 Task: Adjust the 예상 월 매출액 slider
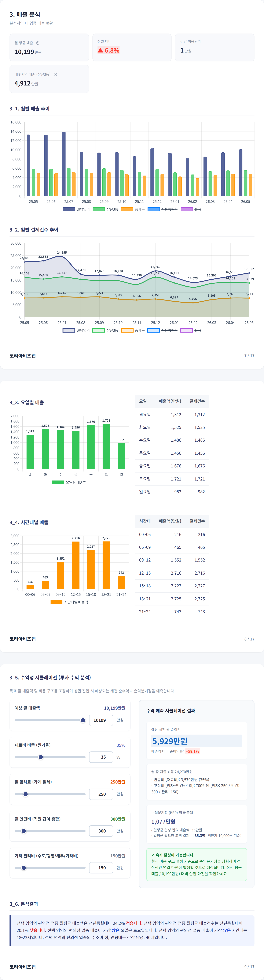50,720
